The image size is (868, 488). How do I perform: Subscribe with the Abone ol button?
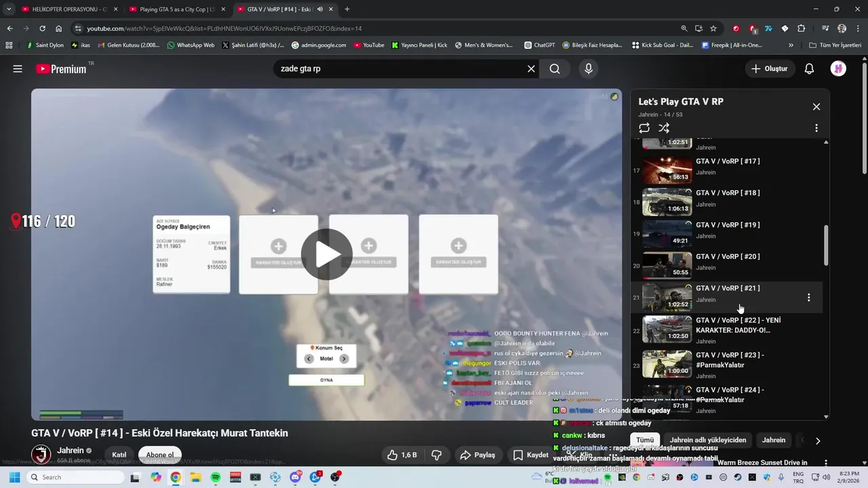click(x=160, y=455)
